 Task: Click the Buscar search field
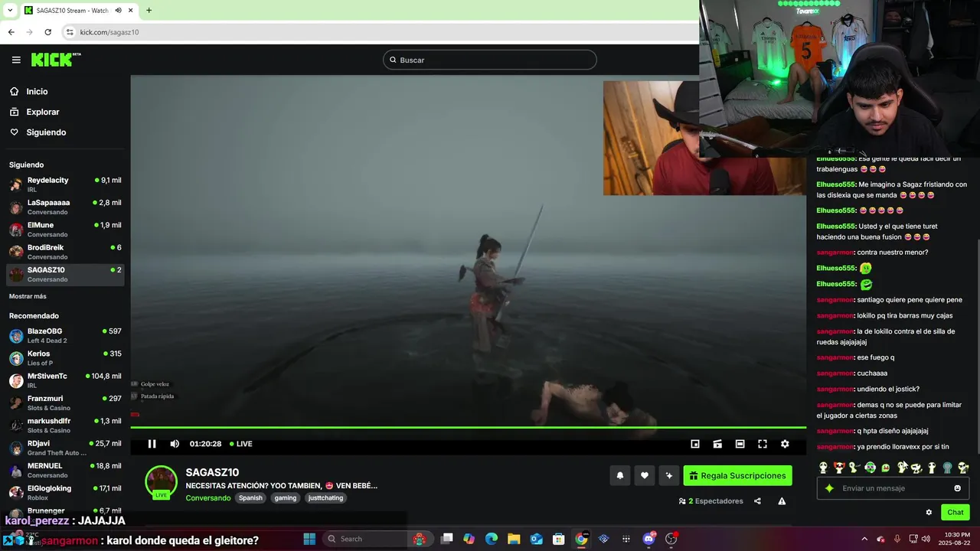[x=490, y=60]
